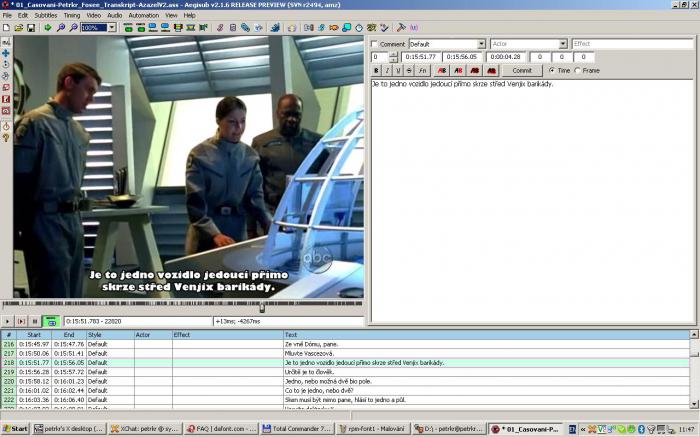Select grid row 219 'Určitě je to člověk.'
This screenshot has width=700, height=437.
pos(345,372)
